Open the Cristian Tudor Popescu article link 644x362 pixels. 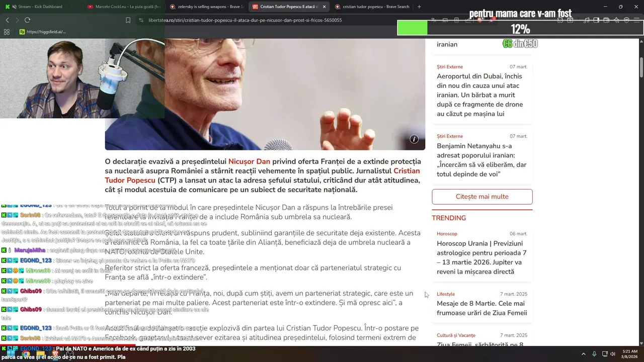(262, 175)
